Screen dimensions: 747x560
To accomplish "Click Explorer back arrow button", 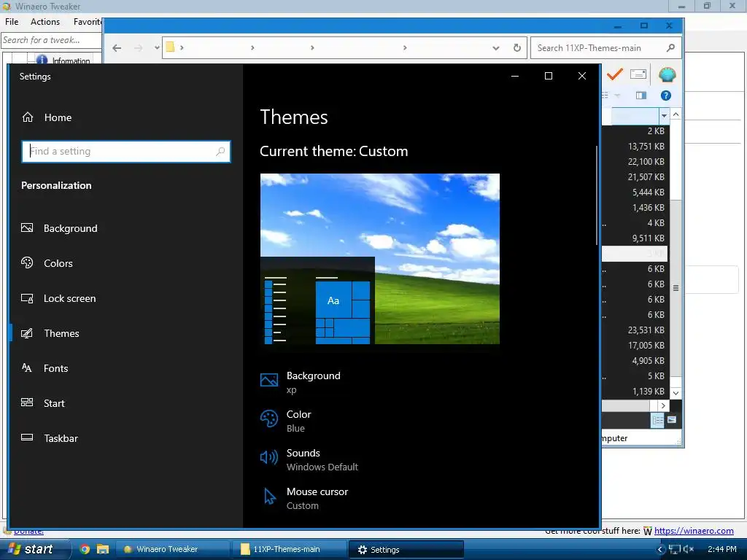I will pyautogui.click(x=117, y=47).
